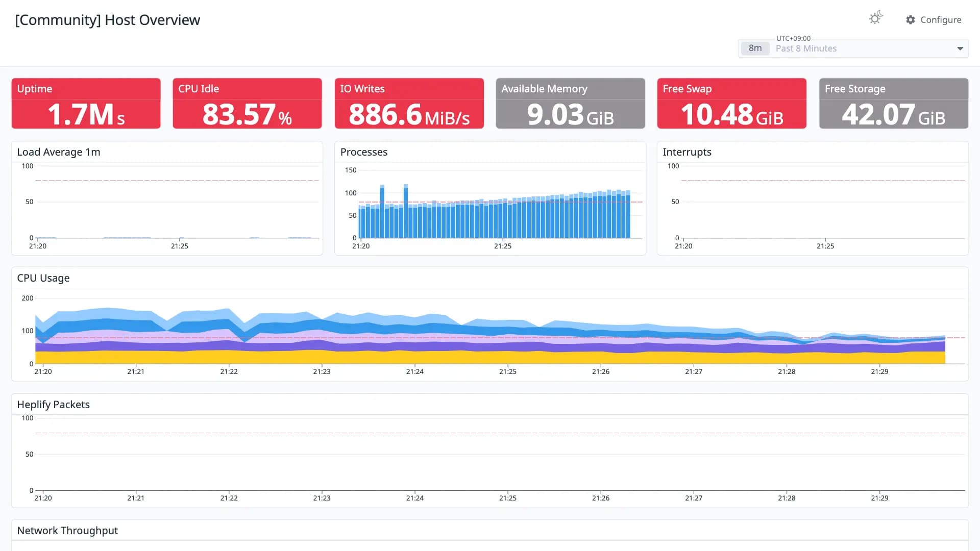Toggle the light/dark theme sun icon

(876, 18)
